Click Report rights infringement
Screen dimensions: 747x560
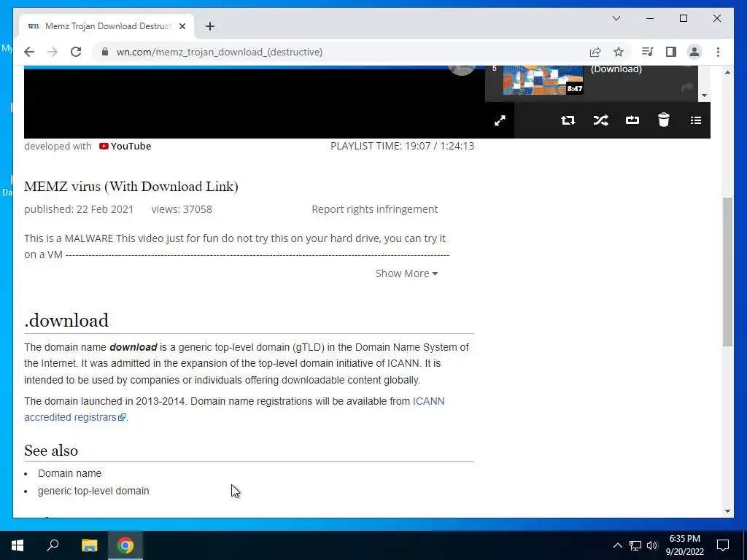(374, 209)
